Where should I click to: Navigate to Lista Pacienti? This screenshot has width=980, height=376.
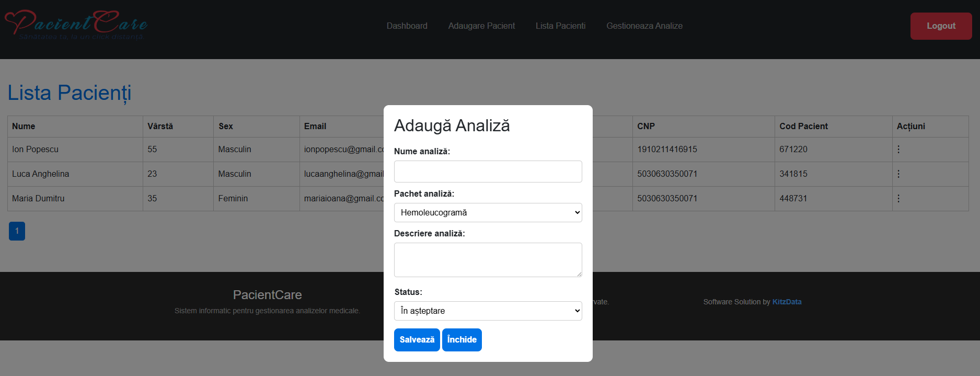(x=560, y=26)
